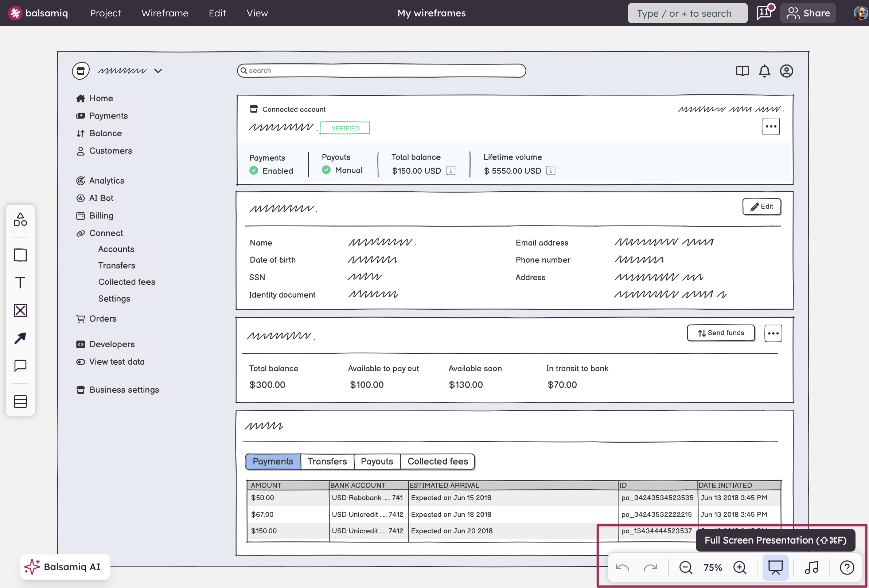Click the My wireframes title
This screenshot has height=588, width=869.
pos(431,13)
